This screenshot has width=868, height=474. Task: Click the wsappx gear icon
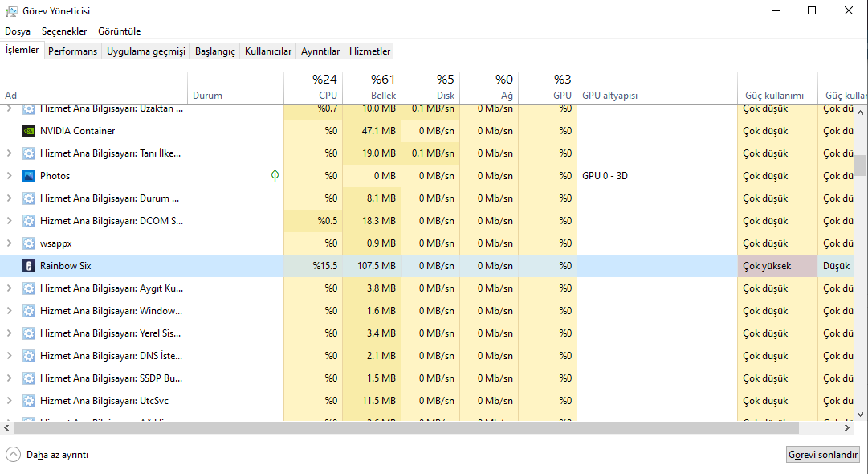point(29,243)
